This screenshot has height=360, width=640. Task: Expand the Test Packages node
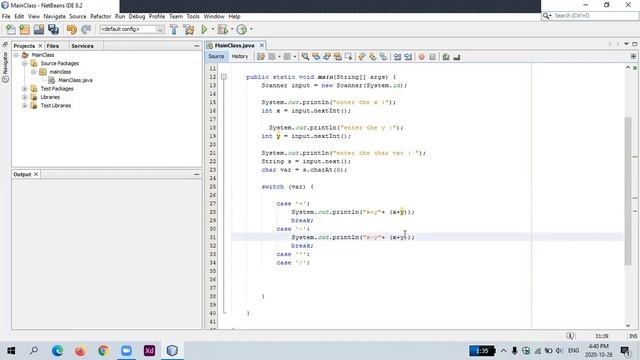(x=25, y=89)
